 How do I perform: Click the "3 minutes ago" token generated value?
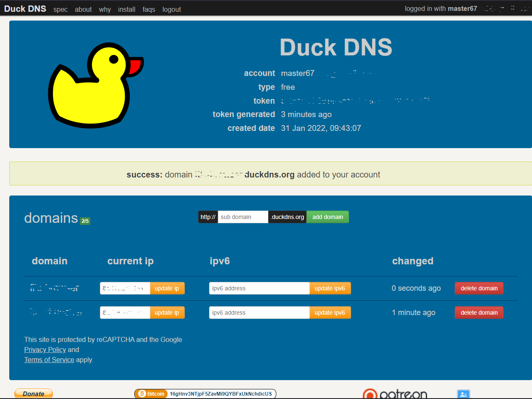click(306, 115)
